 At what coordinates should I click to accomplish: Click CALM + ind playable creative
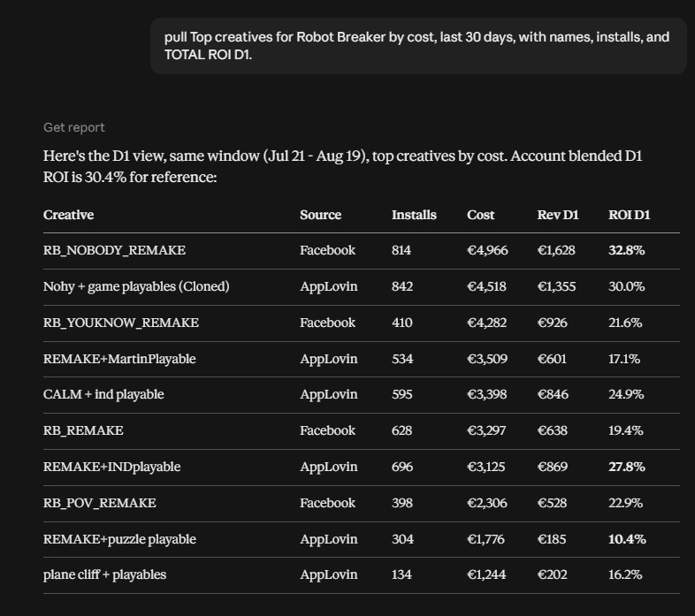click(x=103, y=394)
